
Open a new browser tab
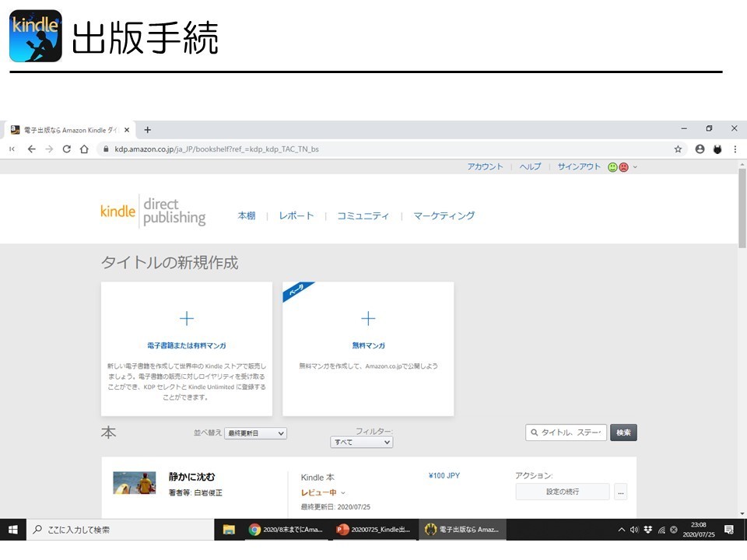[148, 130]
